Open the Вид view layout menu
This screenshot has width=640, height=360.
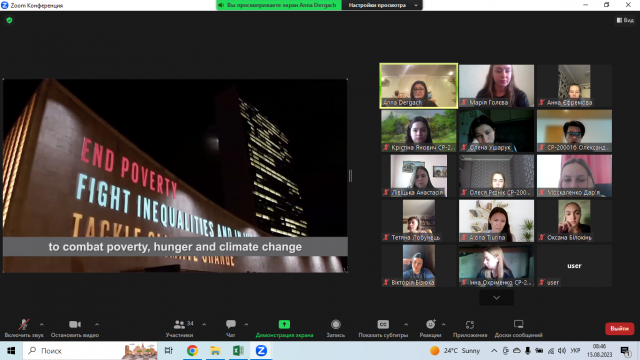[625, 20]
